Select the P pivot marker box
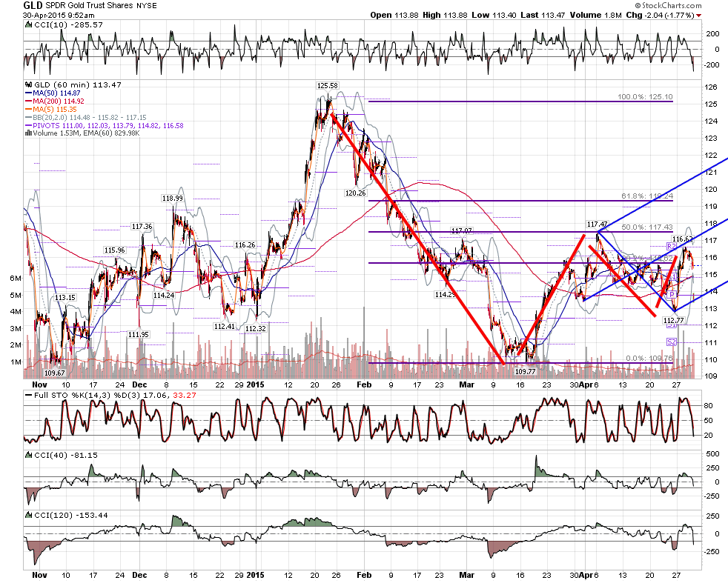This screenshot has height=586, width=728. (x=672, y=295)
